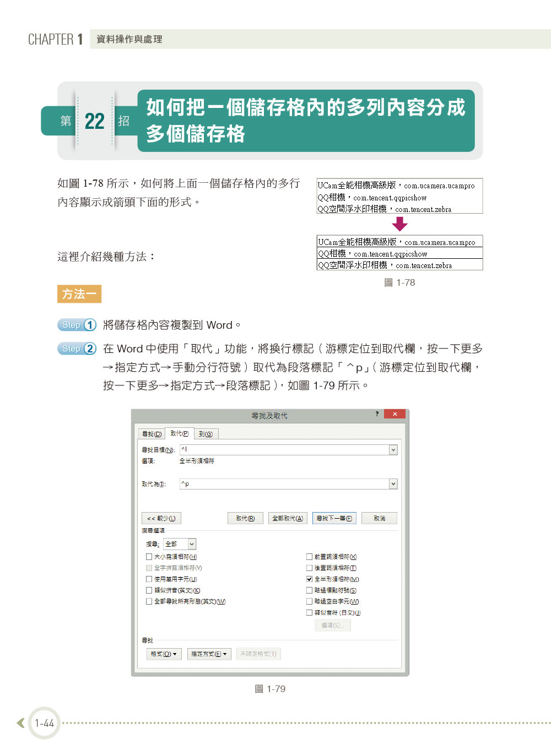The height and width of the screenshot is (756, 551).
Task: Click the help question mark in dialog title bar
Action: (x=377, y=414)
